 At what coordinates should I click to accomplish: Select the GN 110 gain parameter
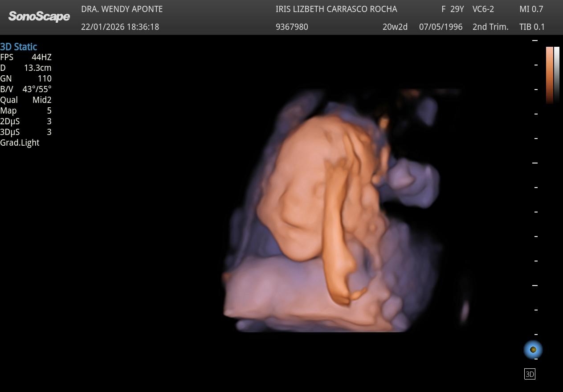click(26, 78)
